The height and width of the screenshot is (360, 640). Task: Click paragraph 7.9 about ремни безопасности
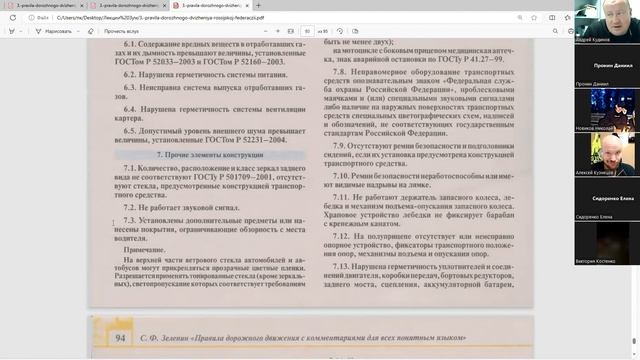pos(419,155)
